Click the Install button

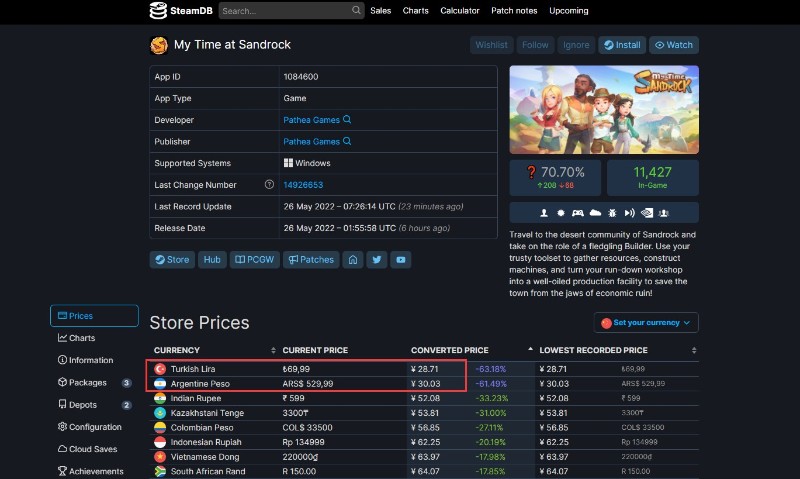pyautogui.click(x=622, y=45)
